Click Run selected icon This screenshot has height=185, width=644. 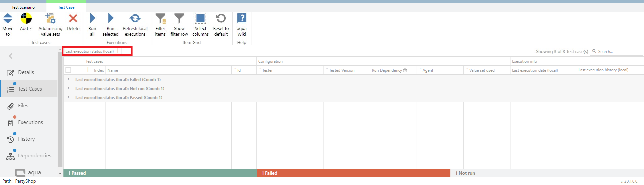click(x=111, y=19)
